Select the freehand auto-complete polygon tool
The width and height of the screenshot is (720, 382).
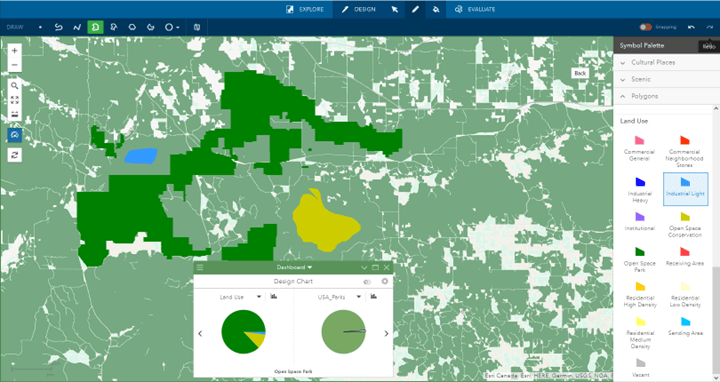[150, 27]
